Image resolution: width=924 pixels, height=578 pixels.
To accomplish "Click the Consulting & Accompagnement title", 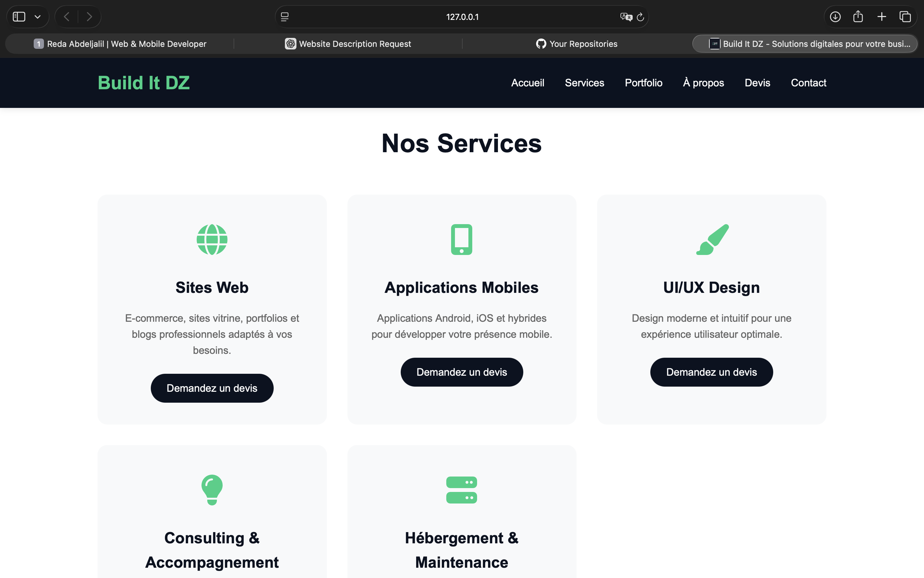I will (x=212, y=550).
